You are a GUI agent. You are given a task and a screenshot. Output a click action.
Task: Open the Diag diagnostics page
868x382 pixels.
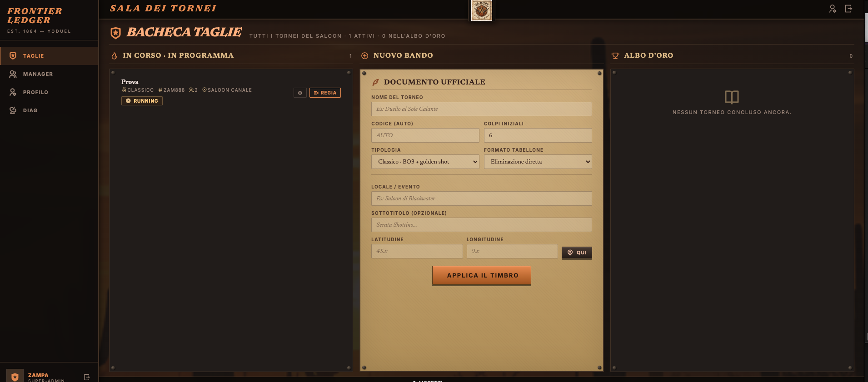click(49, 110)
